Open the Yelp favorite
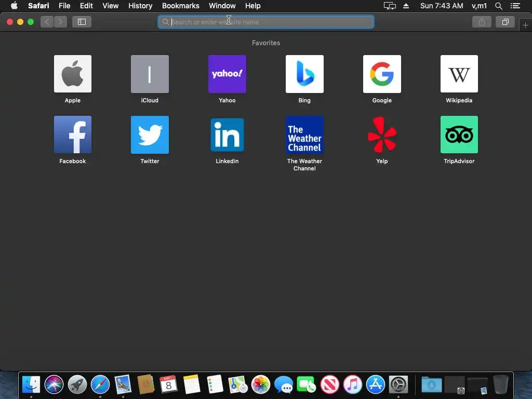The width and height of the screenshot is (532, 399). tap(382, 135)
